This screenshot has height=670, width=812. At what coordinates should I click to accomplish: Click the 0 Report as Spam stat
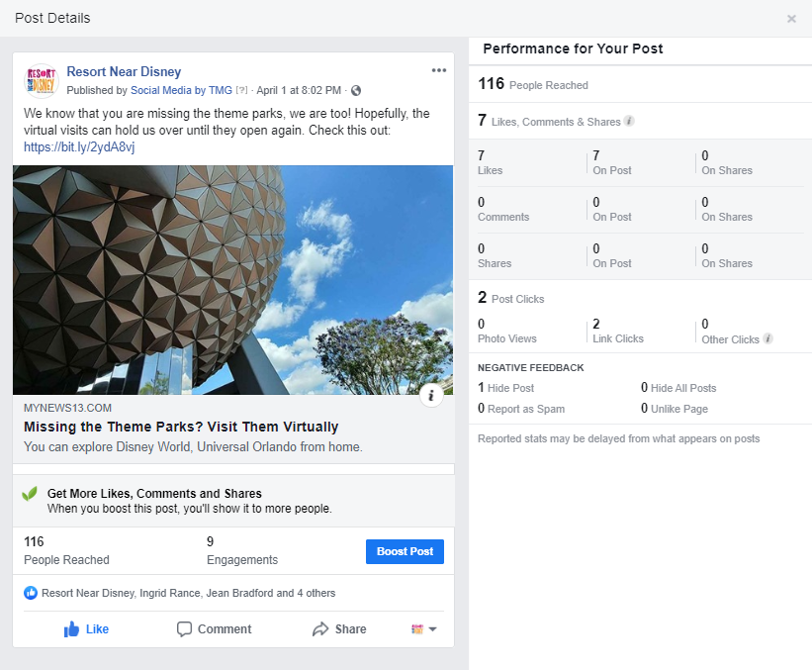521,409
